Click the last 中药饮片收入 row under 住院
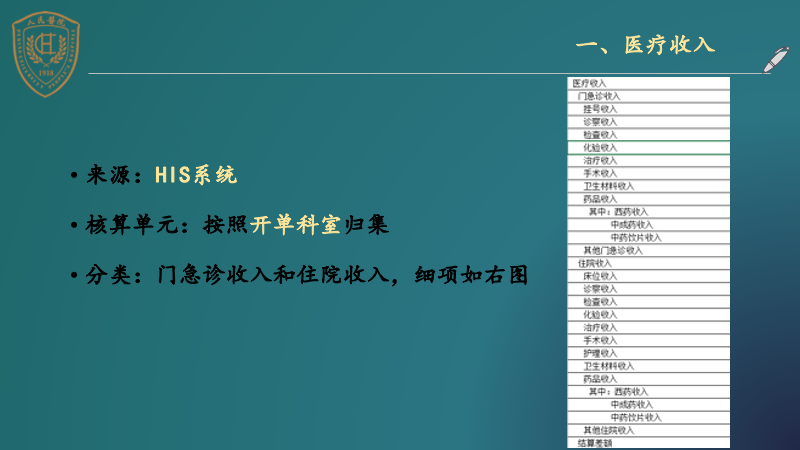 pos(636,417)
